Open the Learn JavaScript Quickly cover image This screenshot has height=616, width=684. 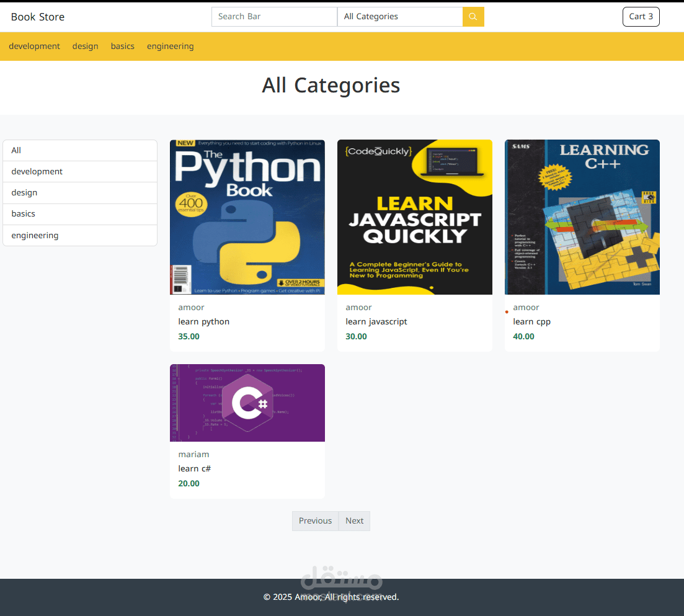pos(415,217)
